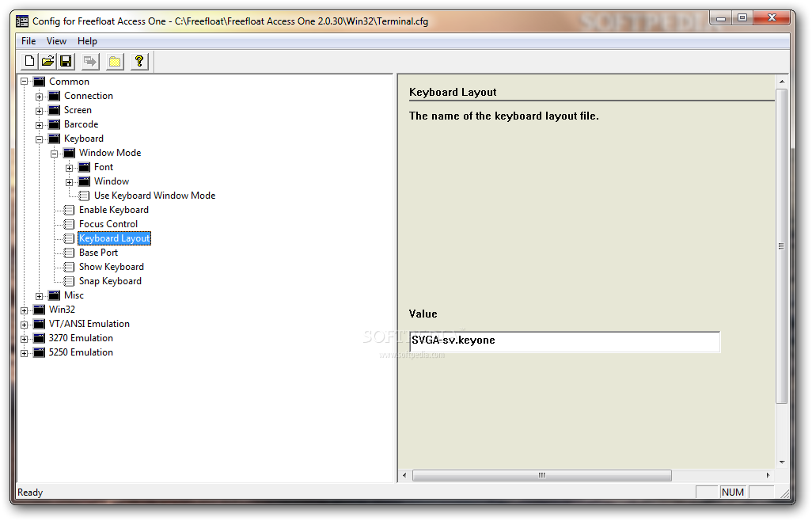Click the VT/ANSI Emulation node icon
Image resolution: width=812 pixels, height=521 pixels.
(40, 324)
